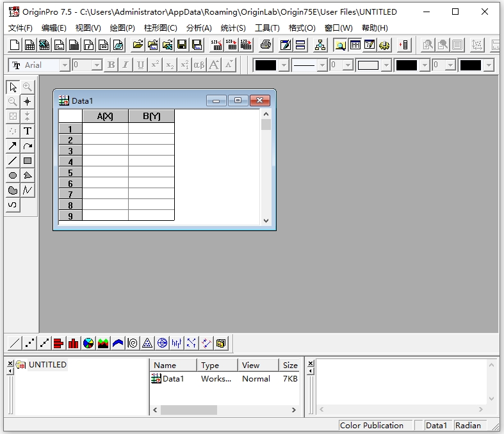Image resolution: width=504 pixels, height=434 pixels.
Task: Open the 绘图(P) menu
Action: [122, 28]
